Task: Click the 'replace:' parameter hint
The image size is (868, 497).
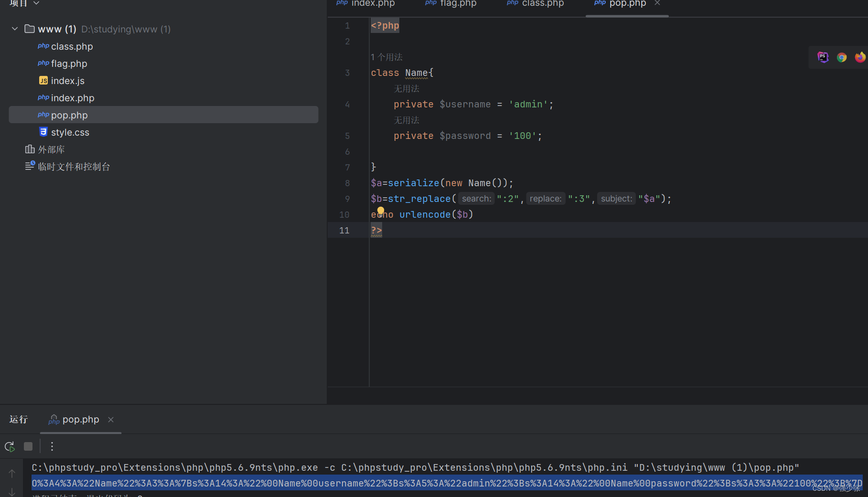Action: click(x=546, y=199)
